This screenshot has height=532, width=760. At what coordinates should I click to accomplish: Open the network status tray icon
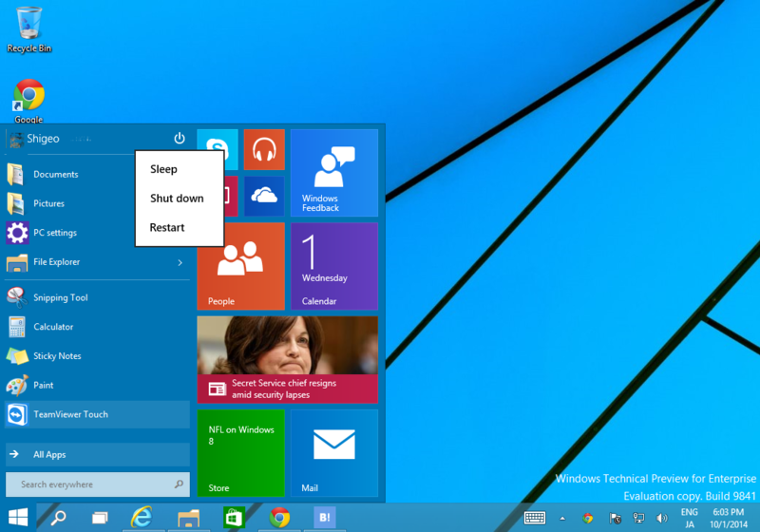click(638, 519)
